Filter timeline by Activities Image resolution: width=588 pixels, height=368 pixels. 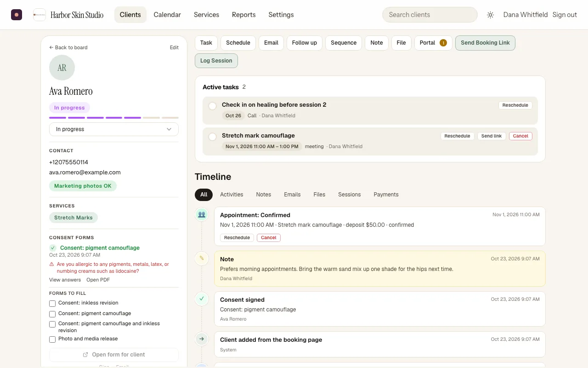click(232, 195)
